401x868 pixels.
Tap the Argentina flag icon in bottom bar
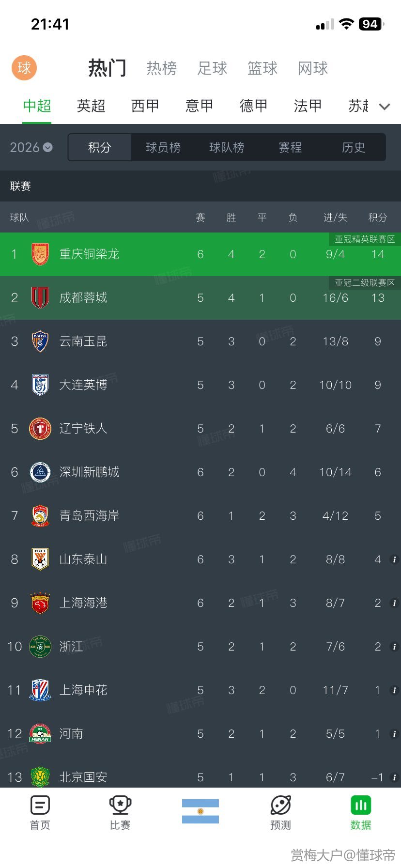[x=200, y=811]
